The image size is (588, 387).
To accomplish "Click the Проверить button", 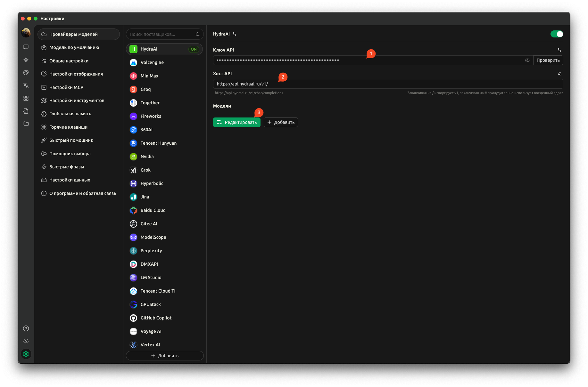I will [x=548, y=60].
